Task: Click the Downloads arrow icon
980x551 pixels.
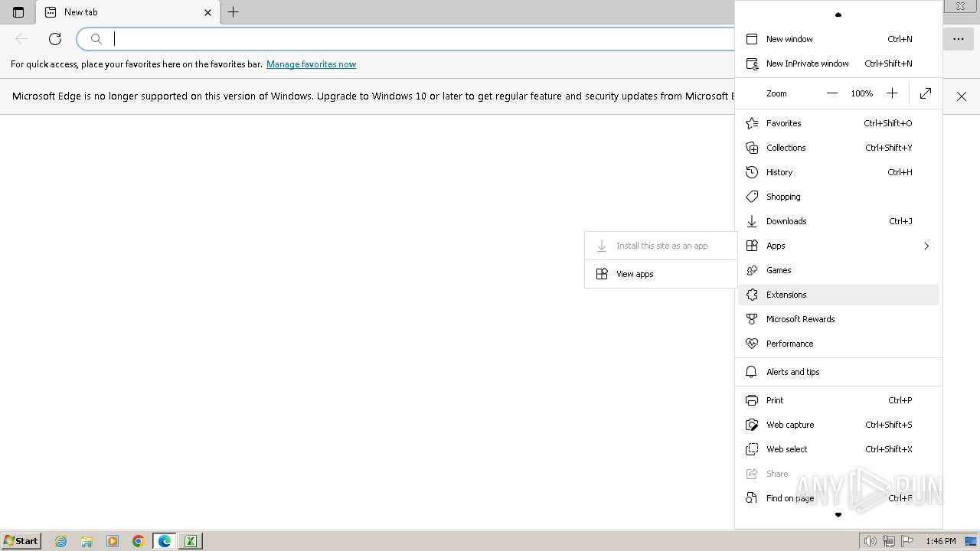Action: tap(752, 221)
